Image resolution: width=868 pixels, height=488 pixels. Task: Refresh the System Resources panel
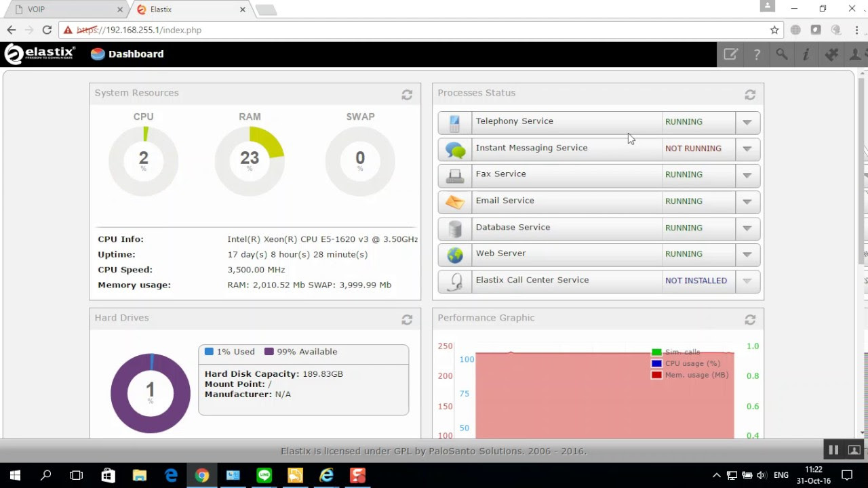point(407,95)
